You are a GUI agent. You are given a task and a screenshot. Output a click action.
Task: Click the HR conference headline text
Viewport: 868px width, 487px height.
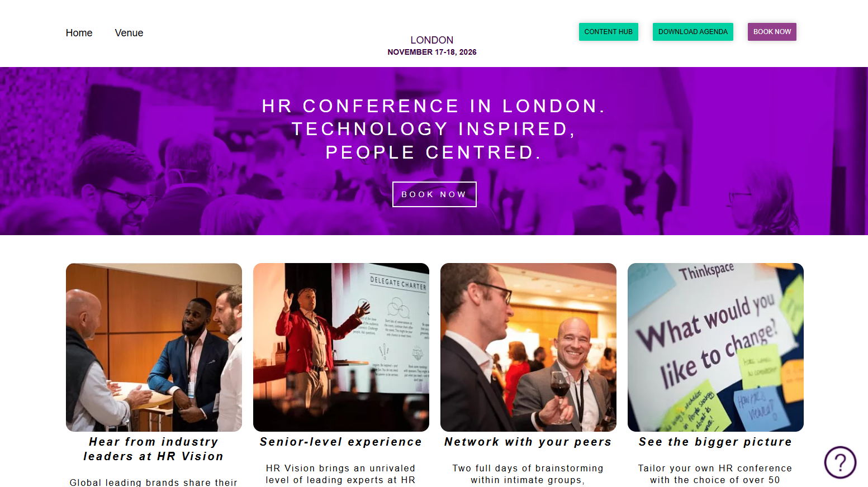point(434,128)
